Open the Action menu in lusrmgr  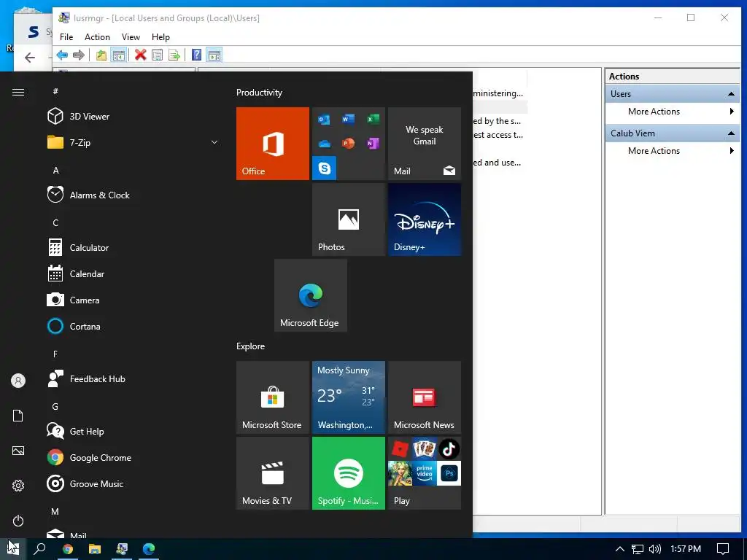(97, 37)
